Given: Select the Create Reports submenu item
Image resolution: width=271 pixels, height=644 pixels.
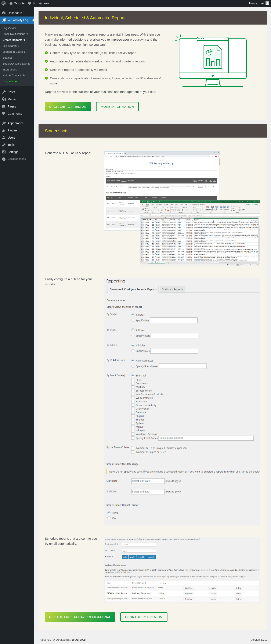Looking at the screenshot, I should tap(14, 40).
